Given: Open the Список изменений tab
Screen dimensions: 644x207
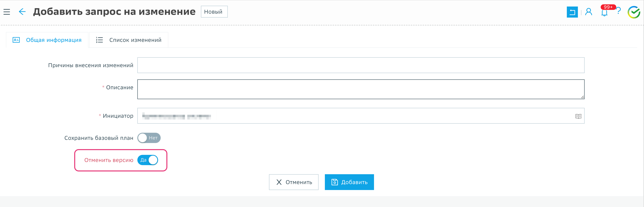Looking at the screenshot, I should (x=129, y=40).
